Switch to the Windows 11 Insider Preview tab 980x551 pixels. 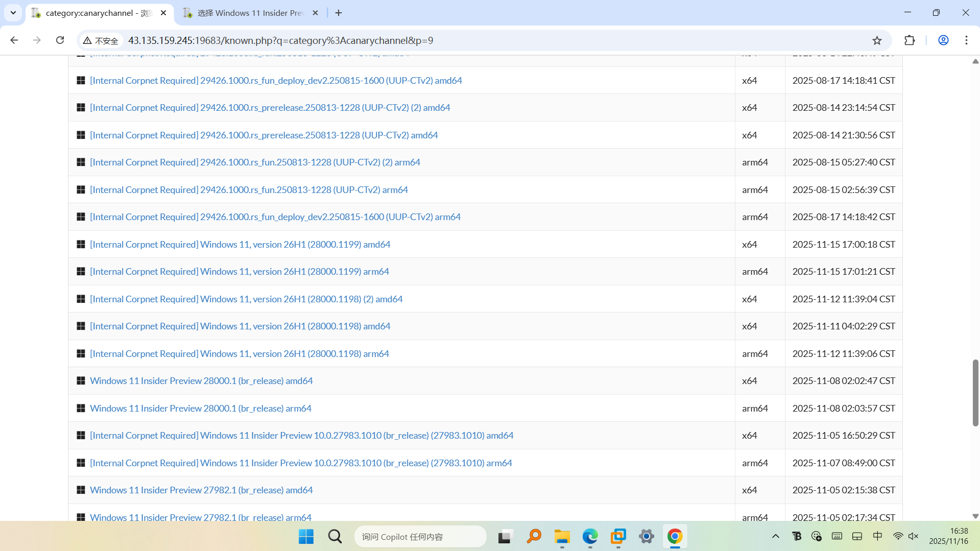[x=250, y=13]
